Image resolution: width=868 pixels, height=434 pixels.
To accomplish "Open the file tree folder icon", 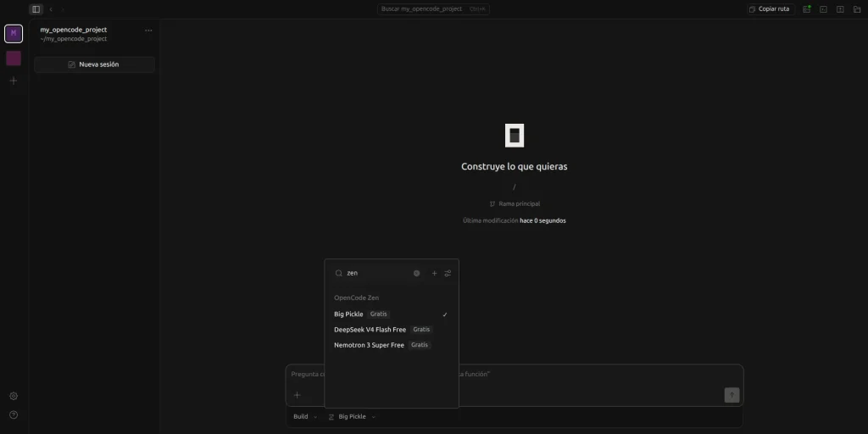I will coord(857,8).
